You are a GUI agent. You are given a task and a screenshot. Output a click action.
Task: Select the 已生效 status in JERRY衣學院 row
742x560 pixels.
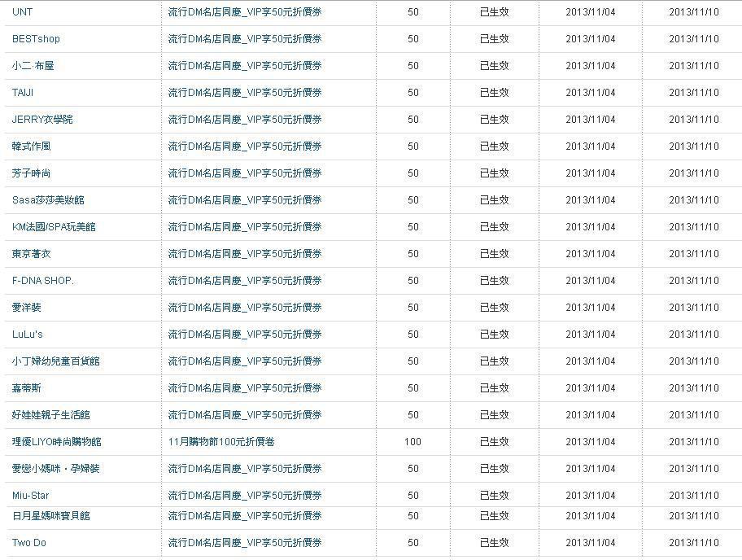(495, 120)
